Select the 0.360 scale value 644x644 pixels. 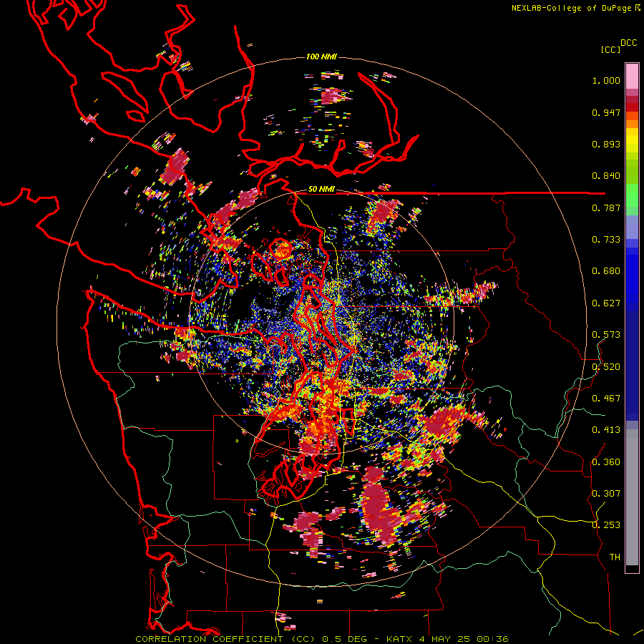(606, 462)
